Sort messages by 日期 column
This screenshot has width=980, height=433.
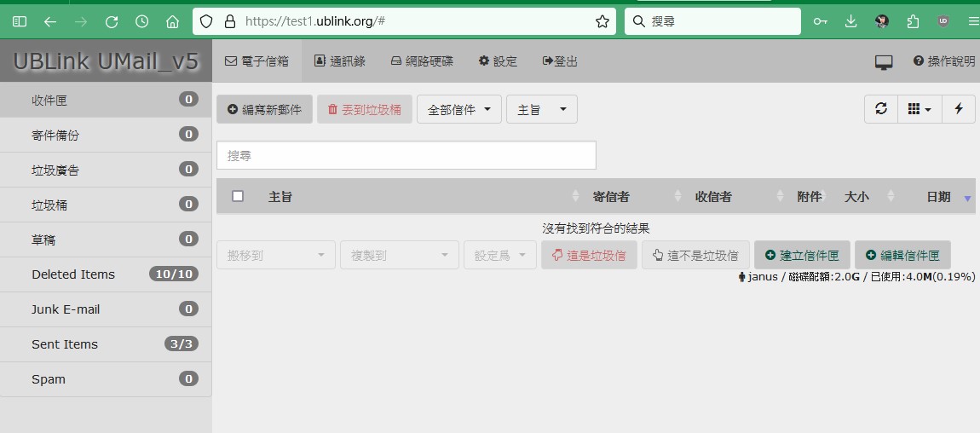click(938, 197)
